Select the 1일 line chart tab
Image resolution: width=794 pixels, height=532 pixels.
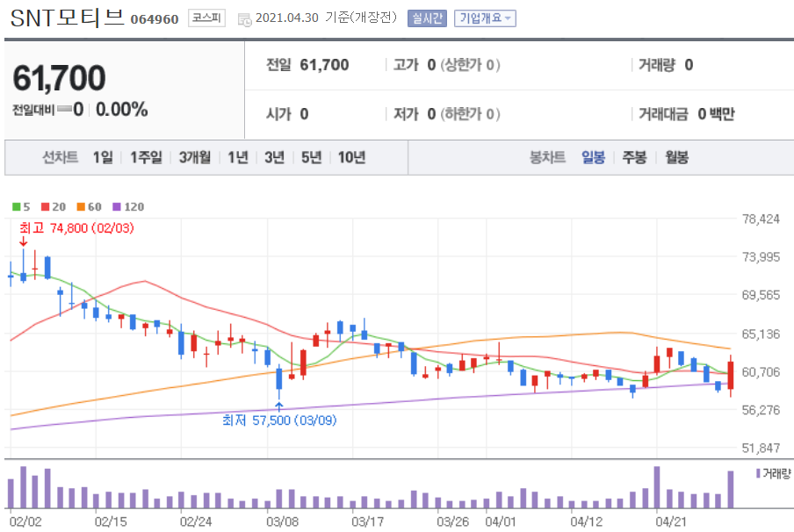point(103,157)
